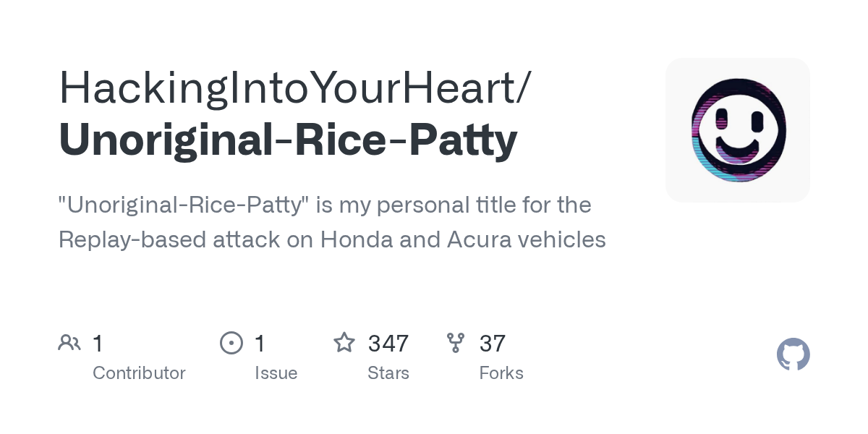868x434 pixels.
Task: Click the "Issue" label
Action: pyautogui.click(x=276, y=373)
